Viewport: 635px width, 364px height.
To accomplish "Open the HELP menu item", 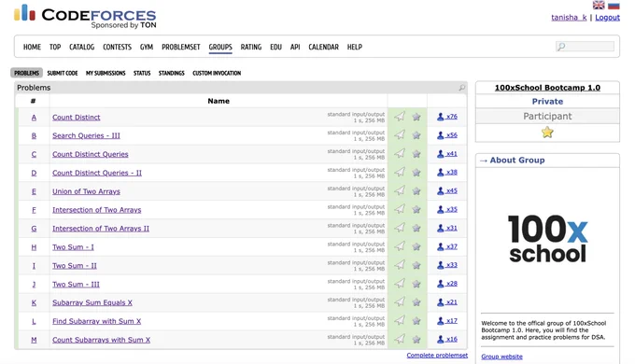I will tap(354, 47).
